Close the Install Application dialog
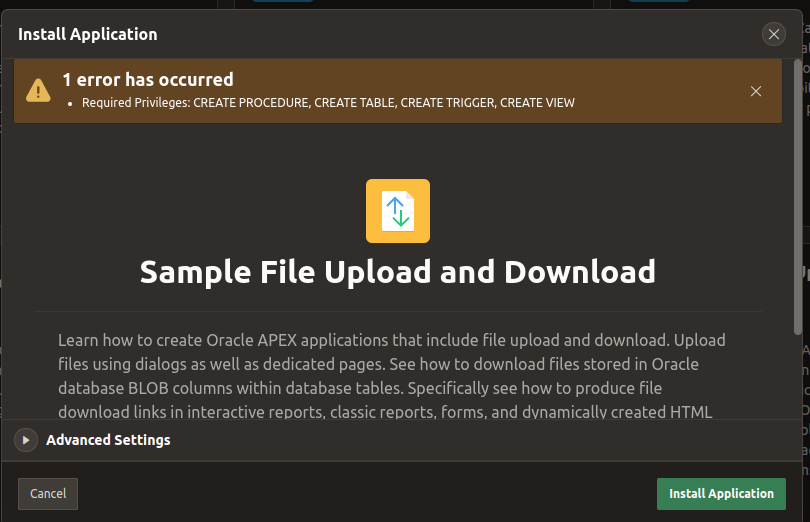 (774, 34)
